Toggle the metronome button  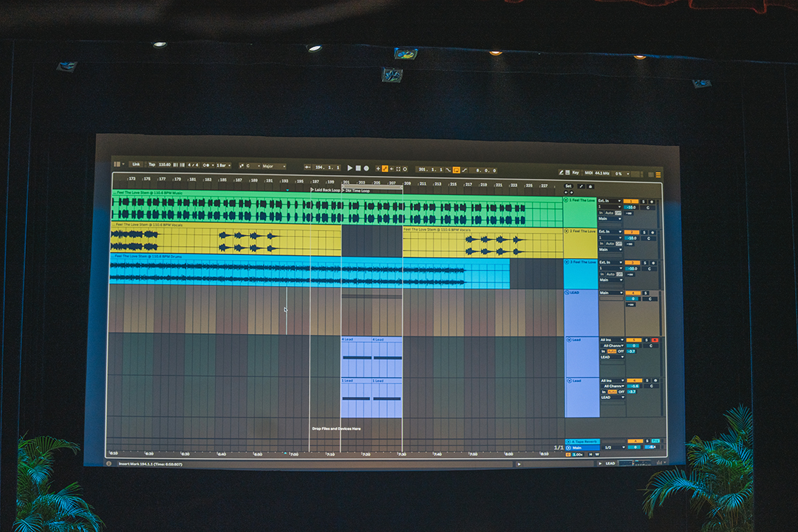pyautogui.click(x=205, y=165)
